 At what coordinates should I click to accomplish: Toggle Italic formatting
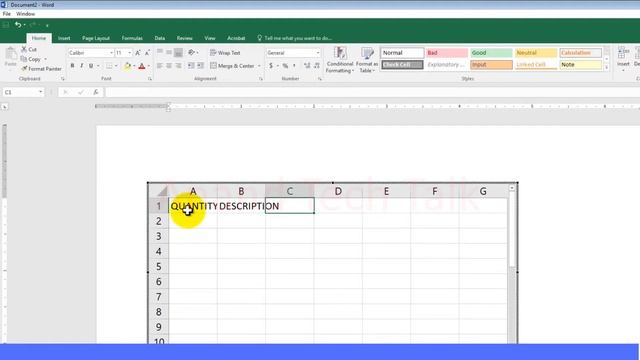pyautogui.click(x=82, y=66)
